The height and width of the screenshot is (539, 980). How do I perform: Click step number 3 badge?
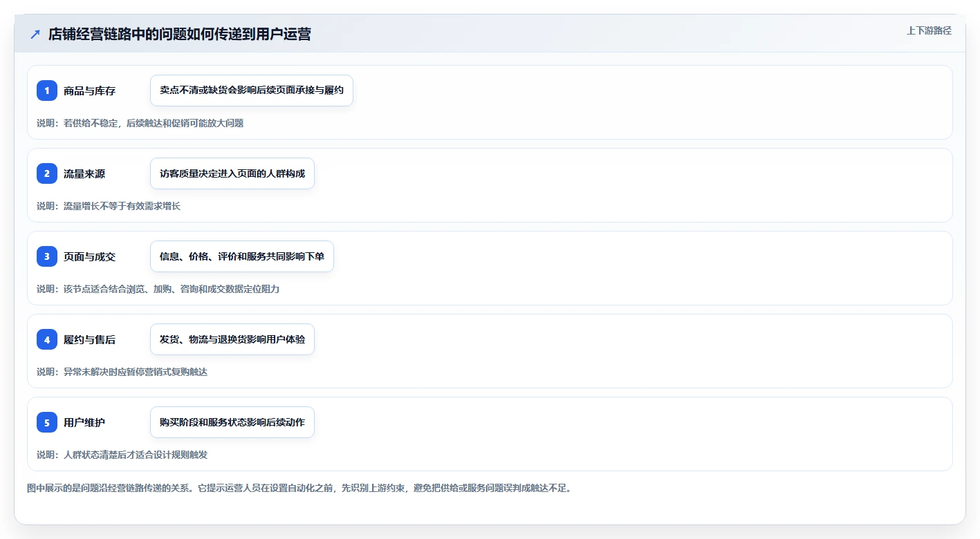coord(47,256)
